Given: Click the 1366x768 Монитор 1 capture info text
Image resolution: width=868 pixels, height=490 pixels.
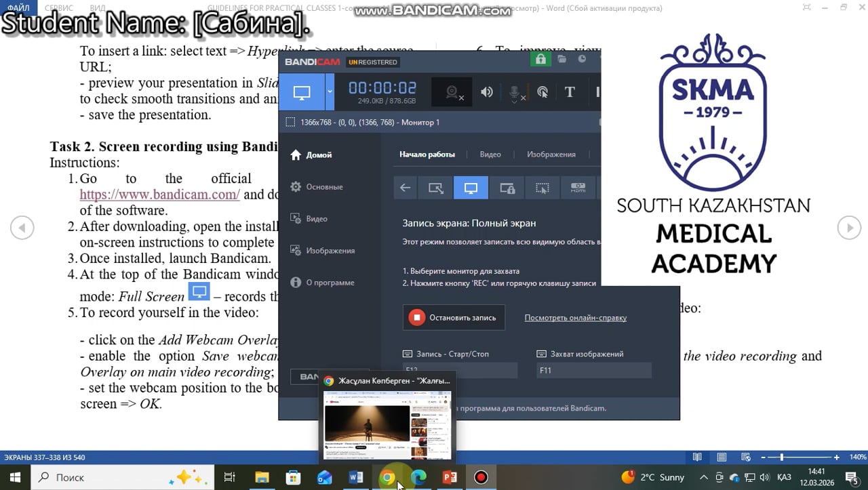Looking at the screenshot, I should click(370, 123).
